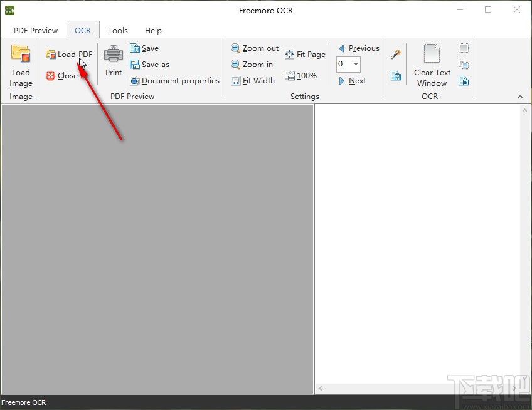Select Fit Width view option

(x=253, y=81)
